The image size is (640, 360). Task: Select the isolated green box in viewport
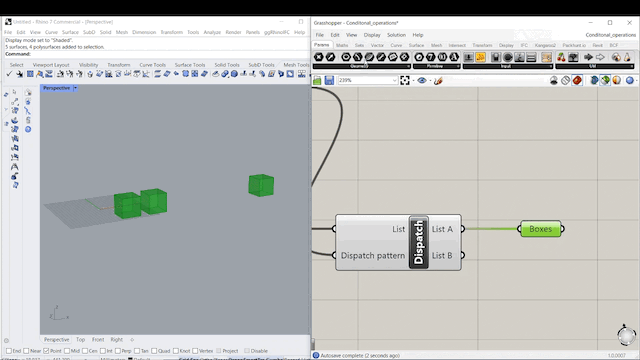(x=261, y=185)
